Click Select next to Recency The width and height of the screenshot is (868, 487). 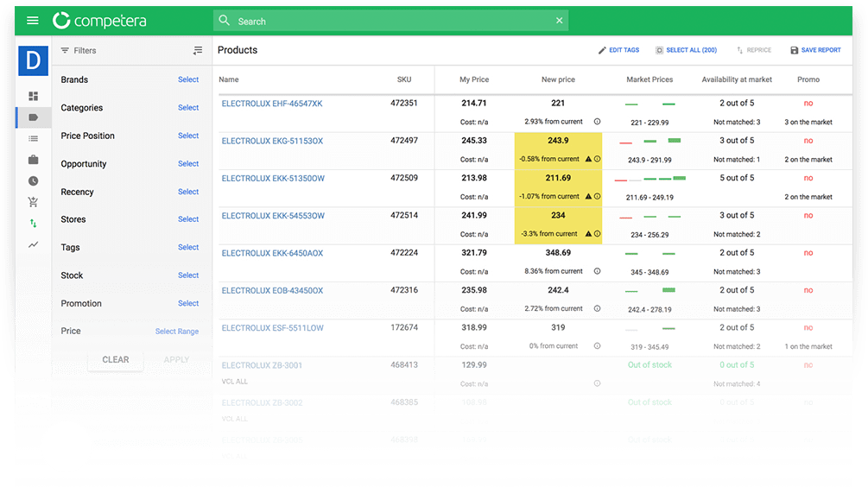point(188,192)
